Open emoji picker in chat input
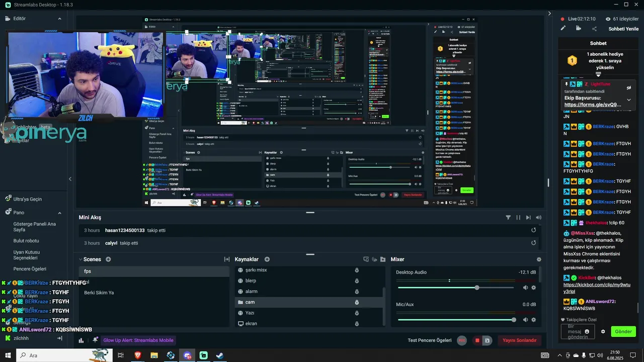 pos(587,332)
